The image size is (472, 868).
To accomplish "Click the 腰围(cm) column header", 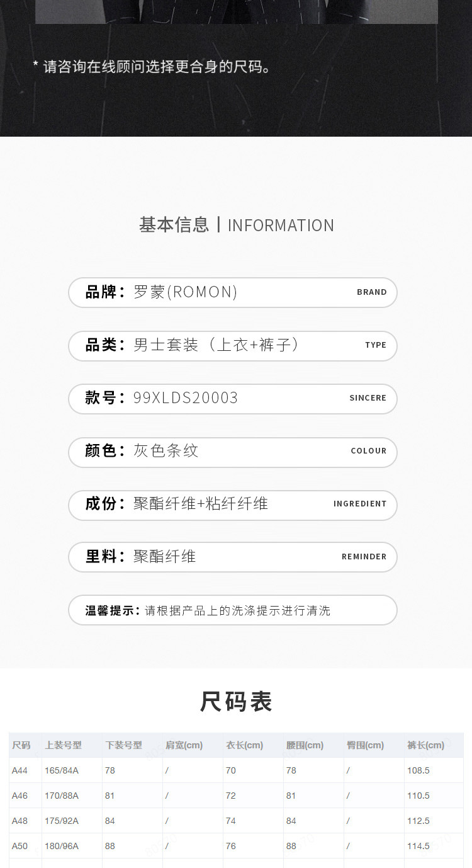I will tap(305, 745).
